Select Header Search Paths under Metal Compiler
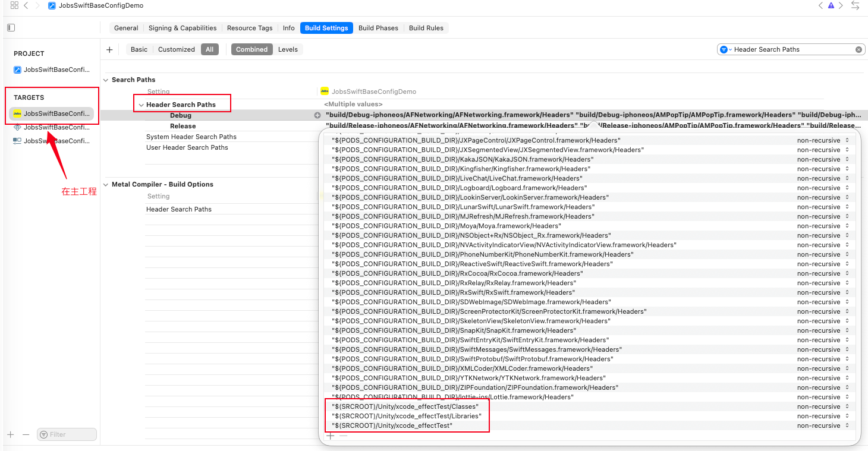Screen dimensions: 868x451 (179, 209)
